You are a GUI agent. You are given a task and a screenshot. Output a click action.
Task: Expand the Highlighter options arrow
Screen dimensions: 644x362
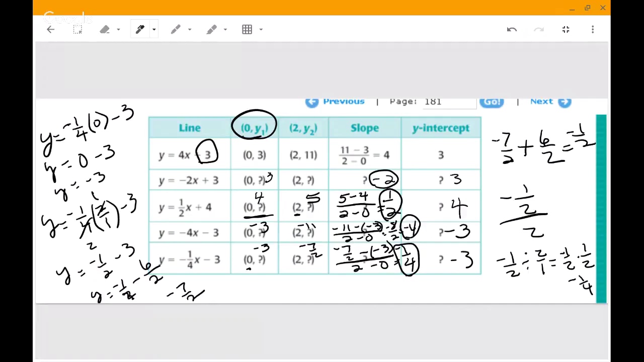(225, 30)
